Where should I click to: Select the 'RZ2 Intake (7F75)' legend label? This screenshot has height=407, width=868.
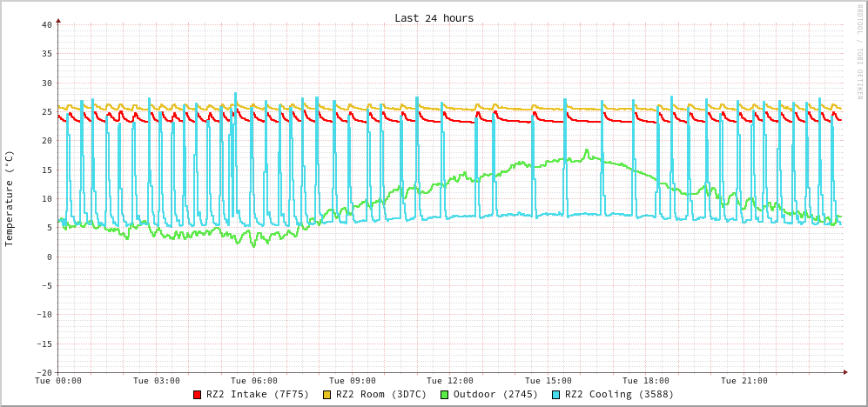click(258, 395)
